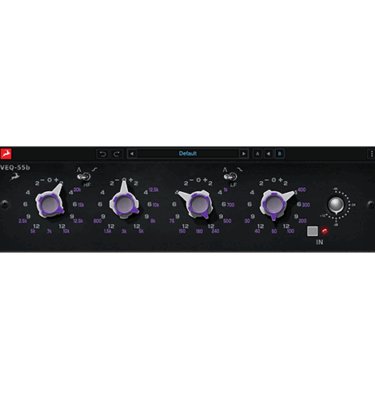Click the 180 frequency label
Image resolution: width=375 pixels, height=400 pixels.
pos(199,231)
